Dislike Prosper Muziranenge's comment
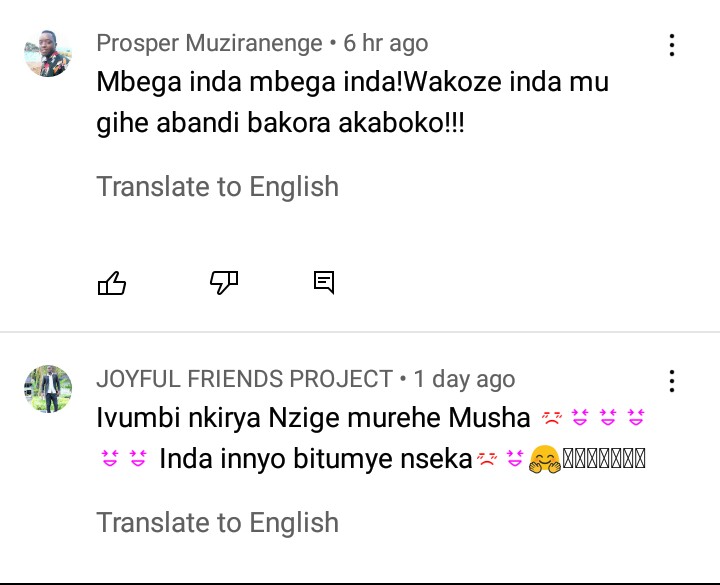Image resolution: width=720 pixels, height=585 pixels. pyautogui.click(x=224, y=284)
